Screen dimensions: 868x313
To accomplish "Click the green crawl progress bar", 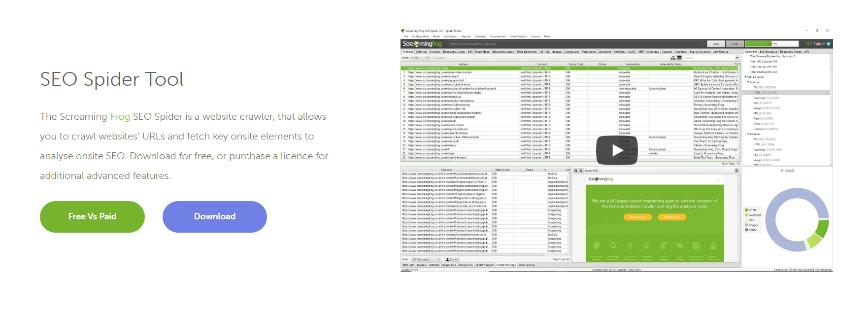I will (x=772, y=44).
